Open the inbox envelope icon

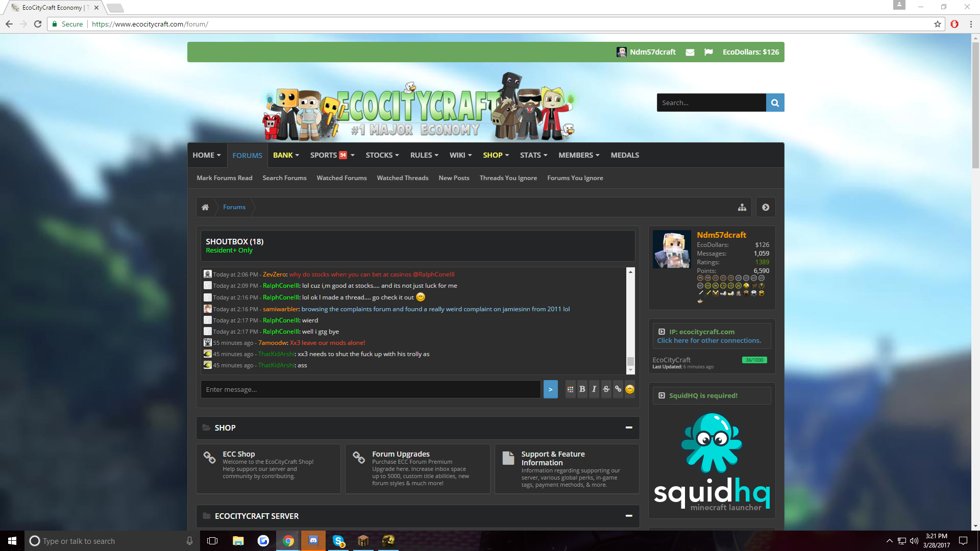pyautogui.click(x=690, y=52)
